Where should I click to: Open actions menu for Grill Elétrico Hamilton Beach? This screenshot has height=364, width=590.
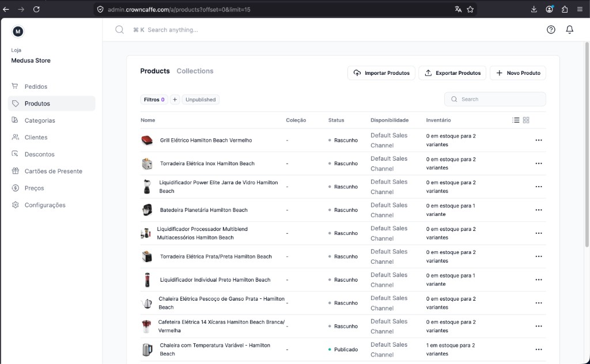539,141
